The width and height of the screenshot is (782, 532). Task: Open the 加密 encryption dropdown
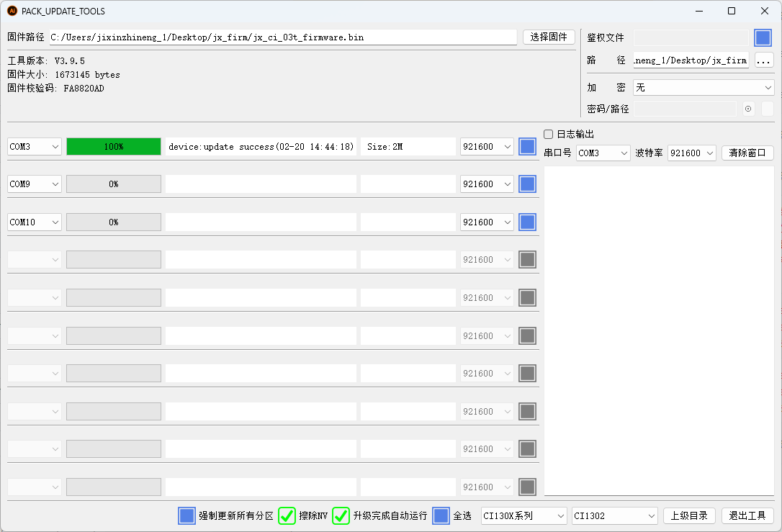point(703,87)
